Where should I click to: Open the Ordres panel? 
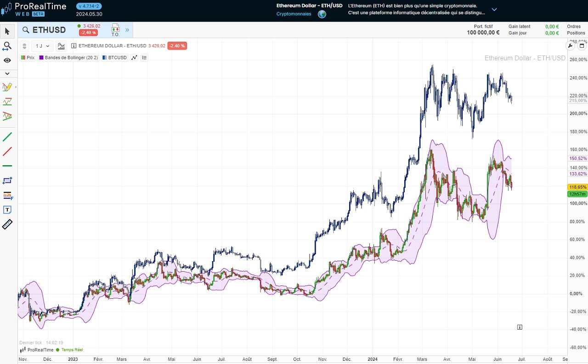point(574,27)
